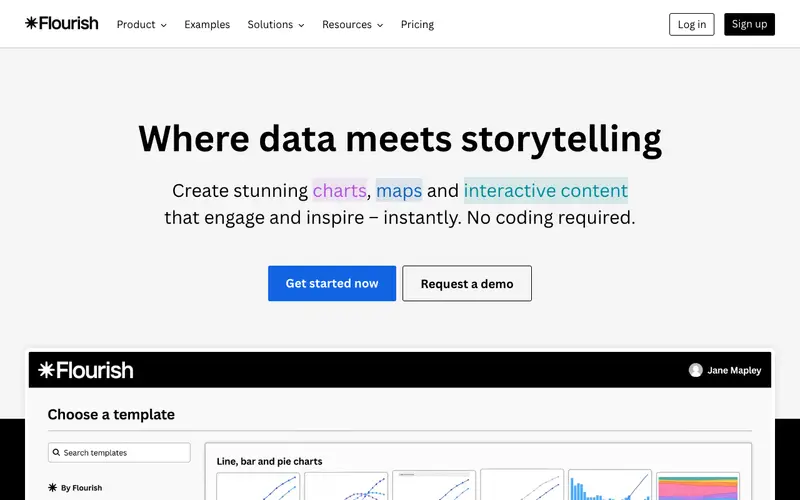
Task: Expand the Resources dropdown menu
Action: coord(353,24)
